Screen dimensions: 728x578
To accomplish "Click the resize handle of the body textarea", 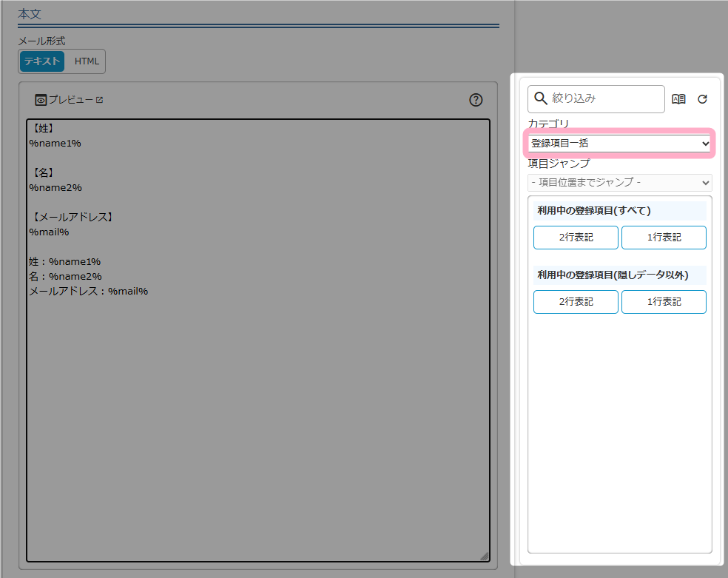I will pyautogui.click(x=484, y=556).
